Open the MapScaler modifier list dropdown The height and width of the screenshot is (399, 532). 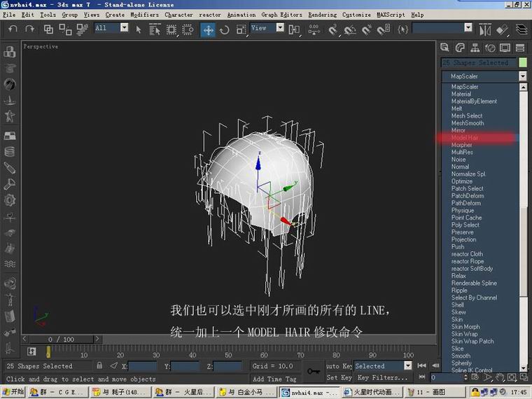522,76
